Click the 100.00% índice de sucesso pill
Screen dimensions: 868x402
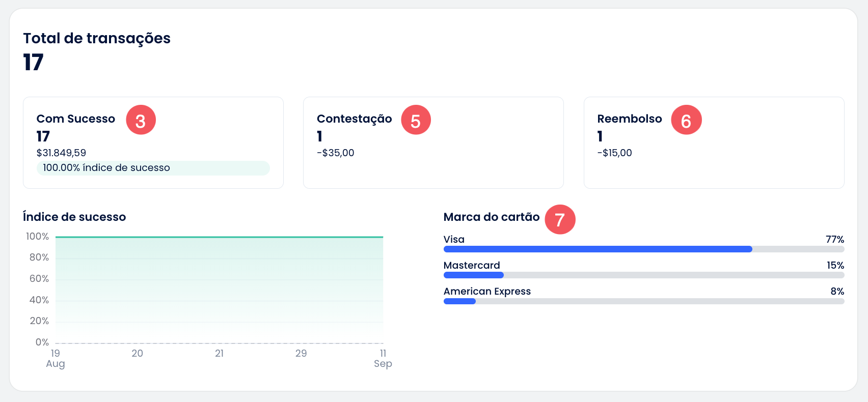point(153,168)
